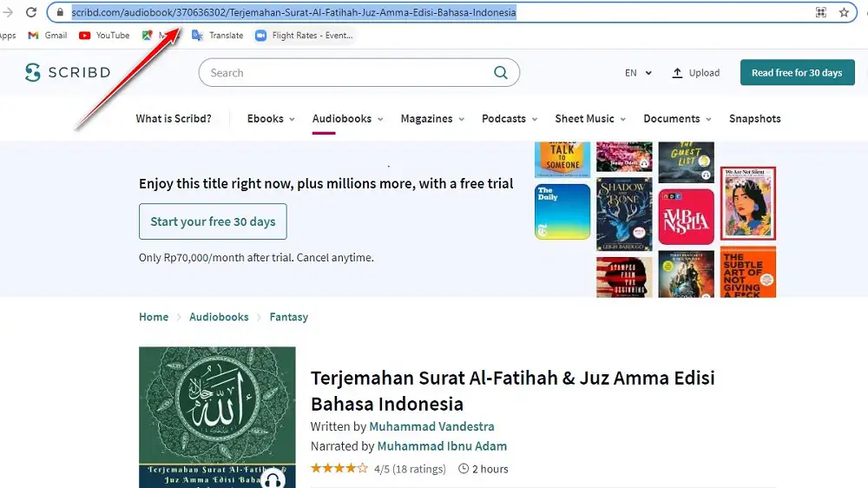
Task: Open We Are Not Silent cover
Action: [748, 203]
